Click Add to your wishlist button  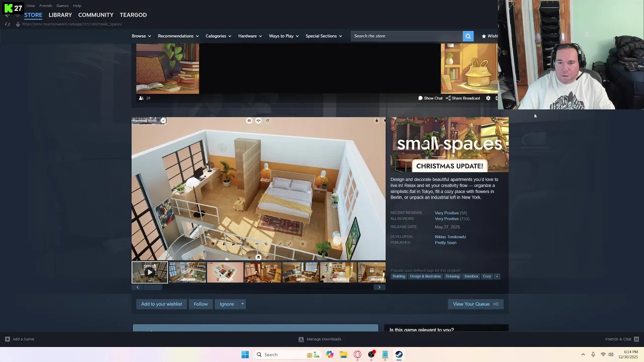coord(162,304)
